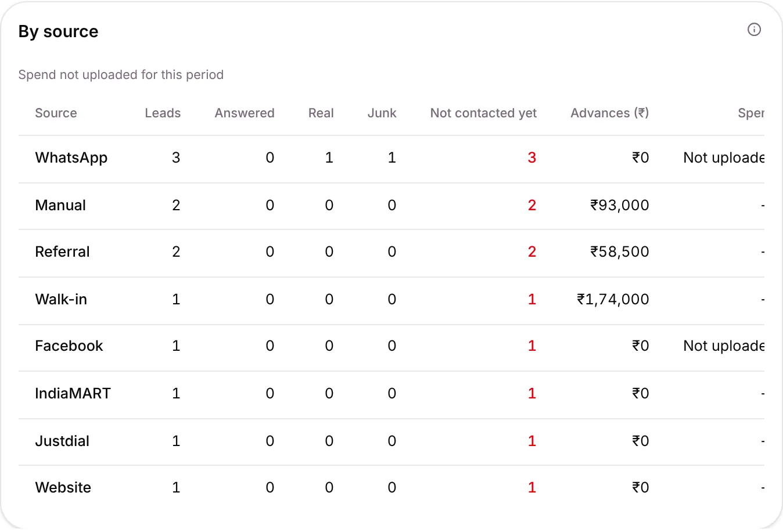Select the Website source row label
The width and height of the screenshot is (783, 532).
tap(63, 487)
